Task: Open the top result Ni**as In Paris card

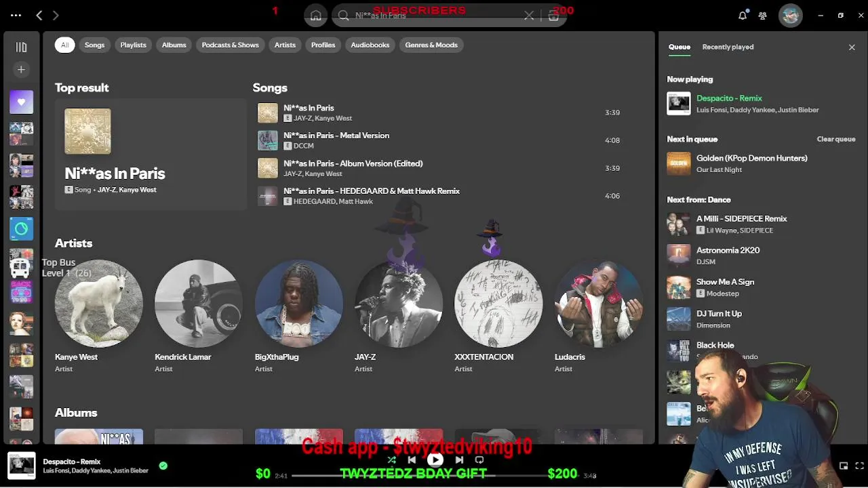Action: [151, 154]
